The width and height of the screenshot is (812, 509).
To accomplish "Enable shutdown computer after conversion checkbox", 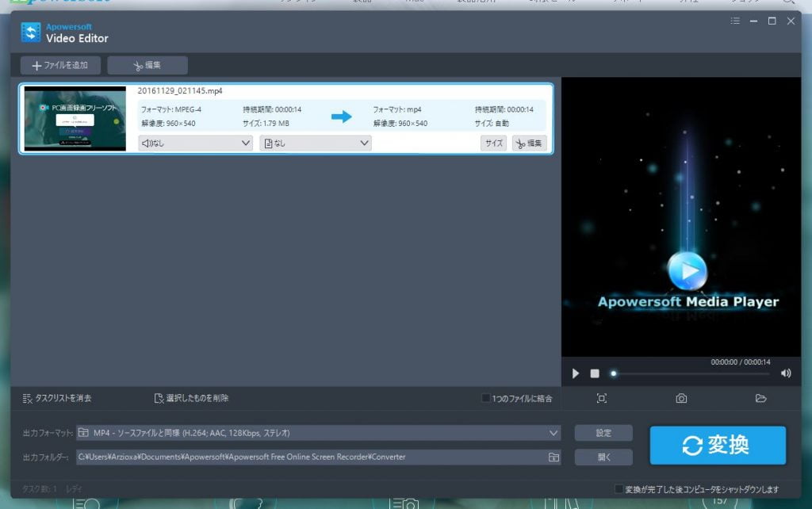I will 620,489.
